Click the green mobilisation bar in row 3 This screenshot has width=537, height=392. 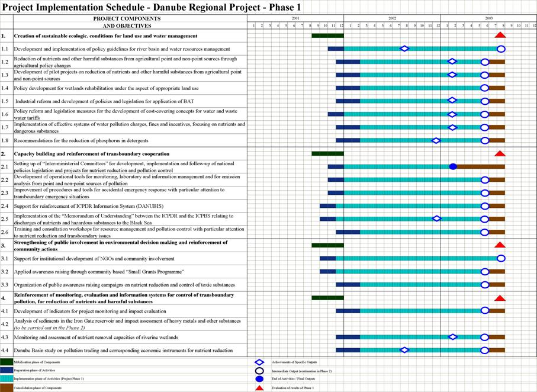click(x=327, y=245)
